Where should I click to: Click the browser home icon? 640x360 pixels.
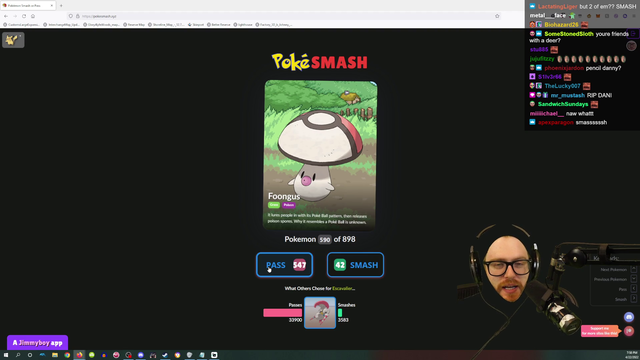pos(33,16)
